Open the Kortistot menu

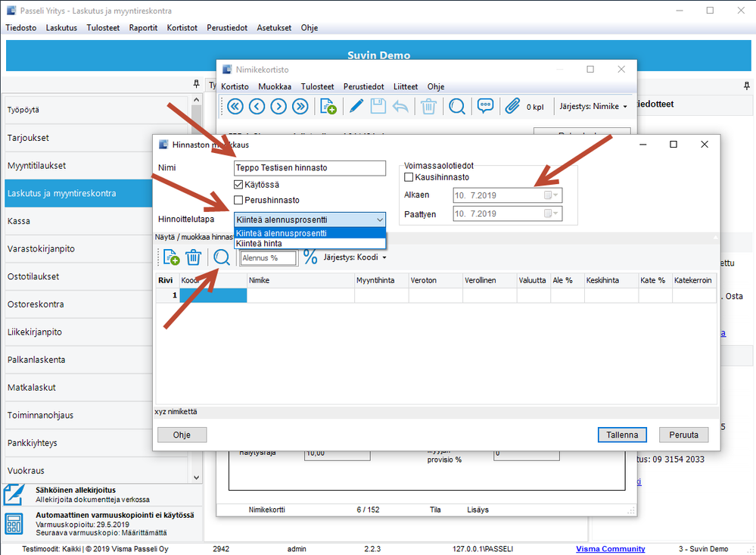[182, 28]
